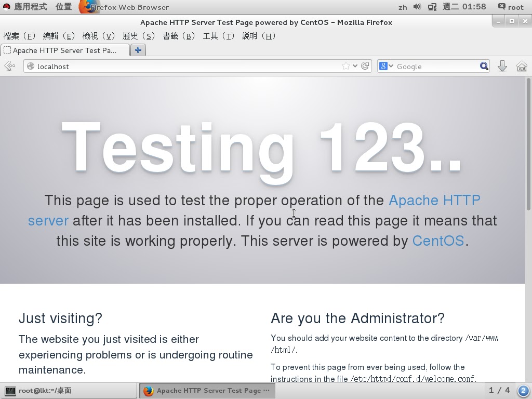Viewport: 532px width, 399px height.
Task: Open the 書籤 (B) menu
Action: pyautogui.click(x=179, y=36)
